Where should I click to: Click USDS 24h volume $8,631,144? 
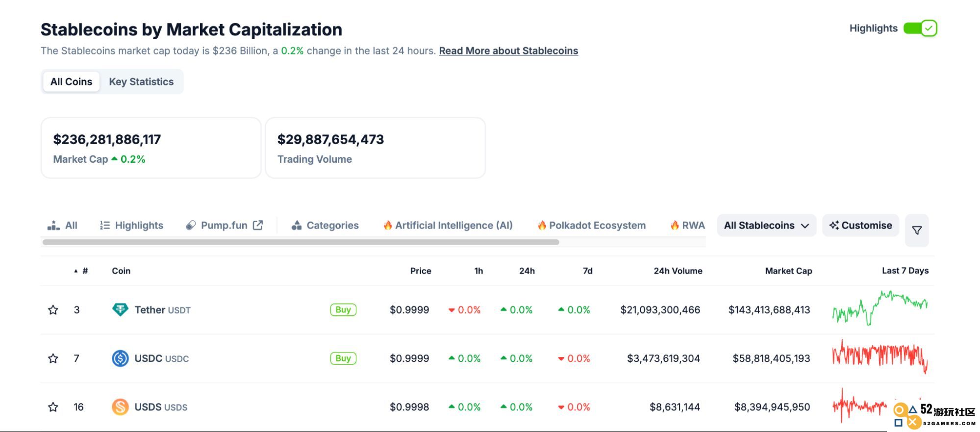(x=675, y=407)
